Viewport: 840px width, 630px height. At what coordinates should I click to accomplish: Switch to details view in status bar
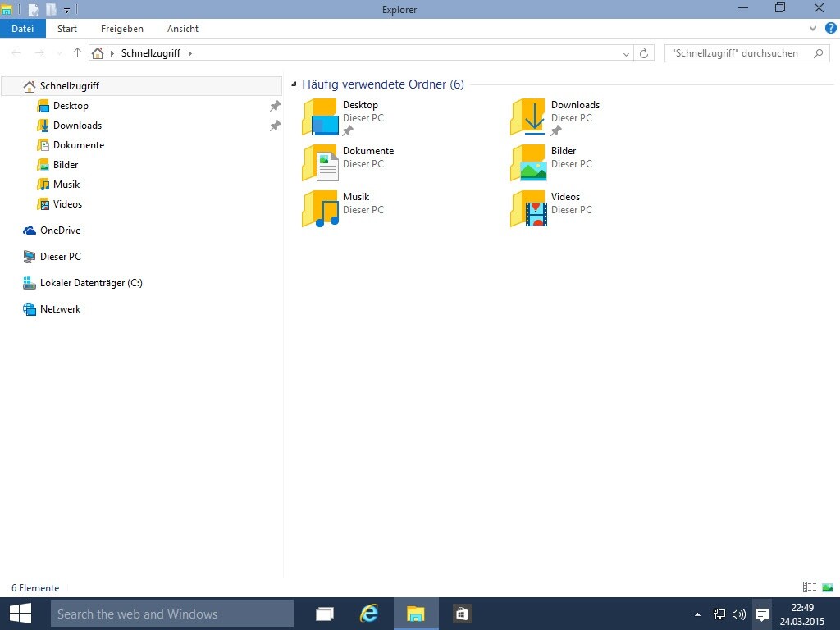(809, 587)
